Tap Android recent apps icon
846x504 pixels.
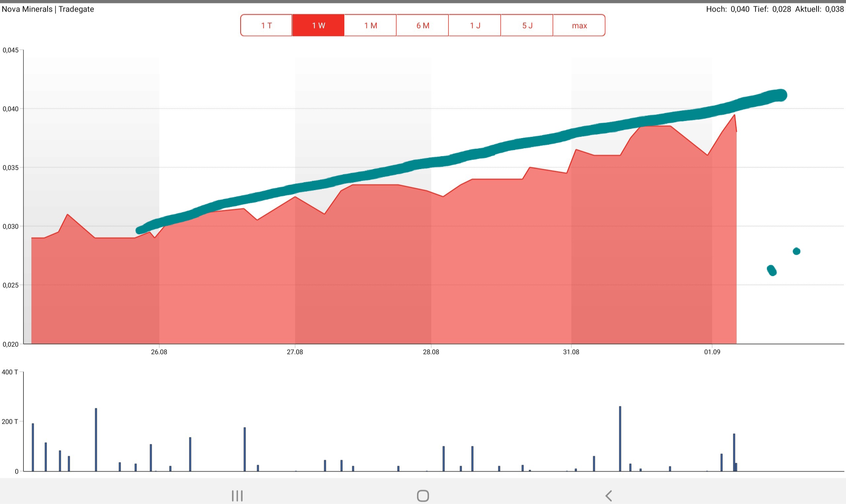click(237, 495)
